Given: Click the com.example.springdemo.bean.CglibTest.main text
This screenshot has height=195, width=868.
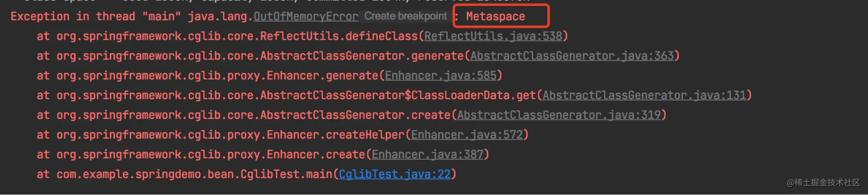Looking at the screenshot, I should point(194,174).
